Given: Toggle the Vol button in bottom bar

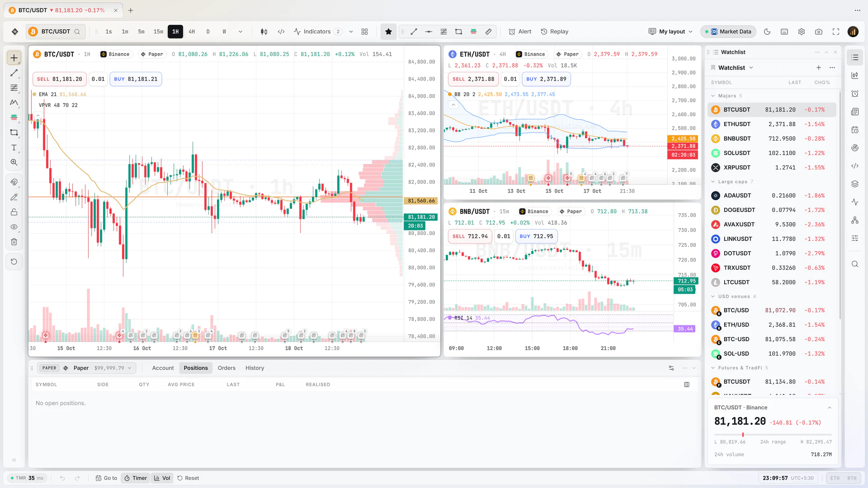Looking at the screenshot, I should pos(162,478).
